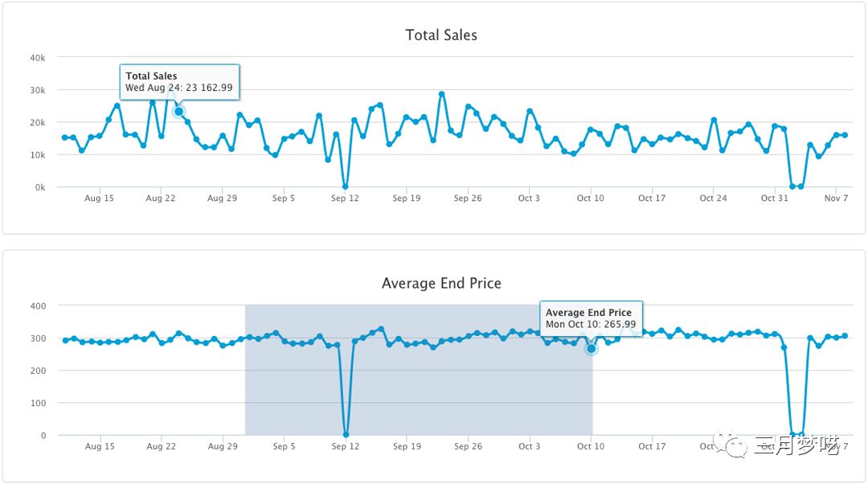Click the Oct 31 label under Total Sales
The width and height of the screenshot is (868, 484).
[x=774, y=199]
